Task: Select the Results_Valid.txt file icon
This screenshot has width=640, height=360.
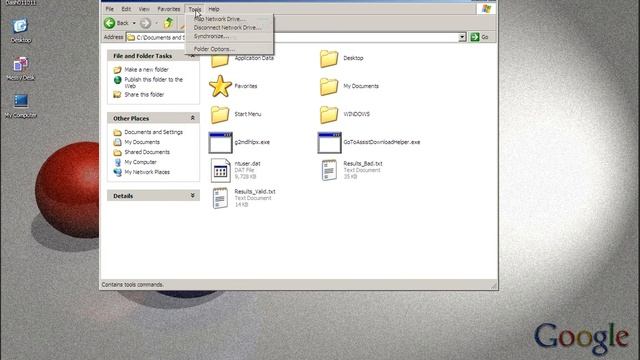Action: (x=220, y=198)
